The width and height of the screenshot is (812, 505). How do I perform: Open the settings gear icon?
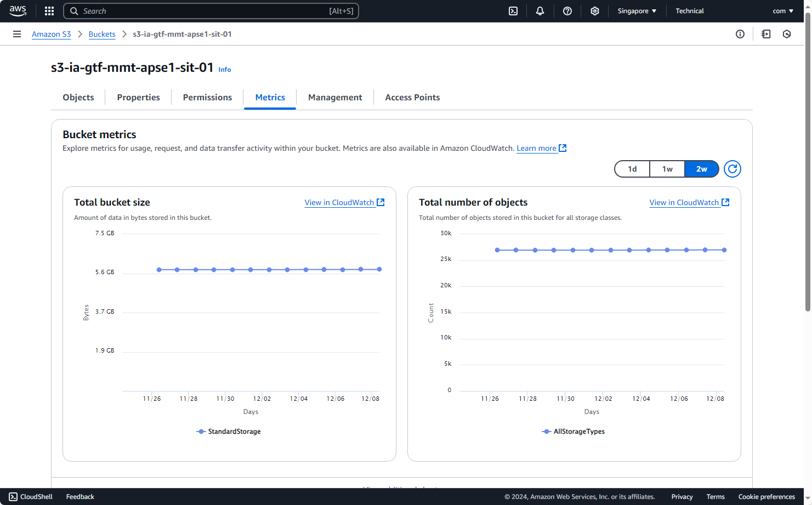[x=595, y=11]
